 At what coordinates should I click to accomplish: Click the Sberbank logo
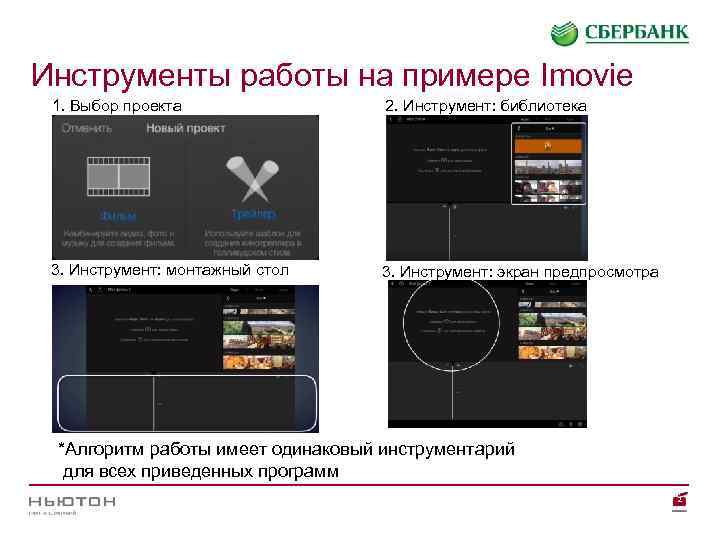point(620,33)
